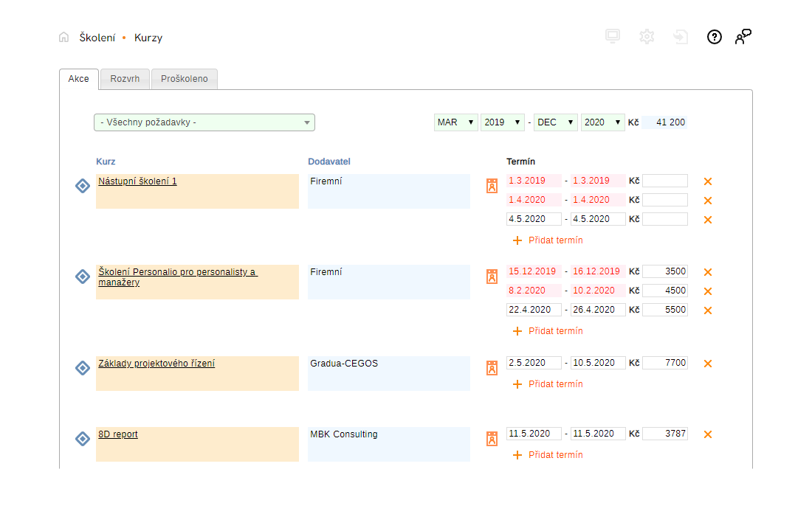The width and height of the screenshot is (812, 531).
Task: Delete the 22.4.2020 term with X icon
Action: pos(707,310)
